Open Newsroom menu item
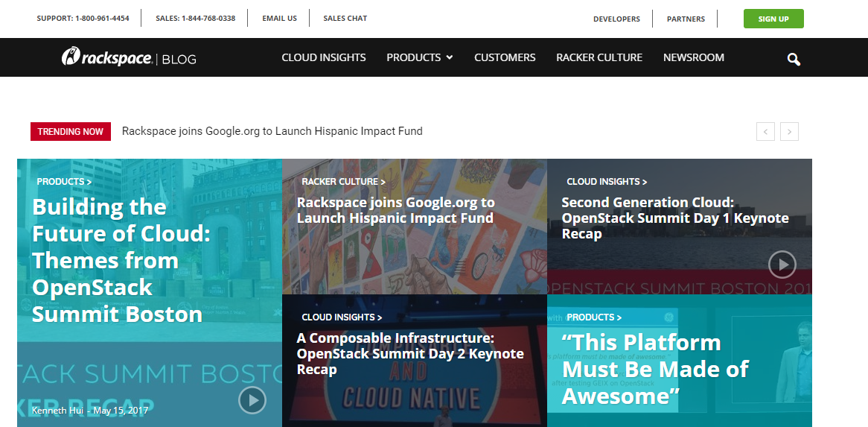This screenshot has width=868, height=427. tap(694, 57)
